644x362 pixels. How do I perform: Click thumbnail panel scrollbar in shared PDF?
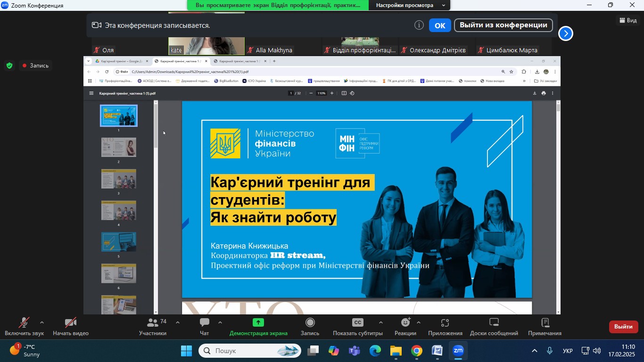click(156, 126)
